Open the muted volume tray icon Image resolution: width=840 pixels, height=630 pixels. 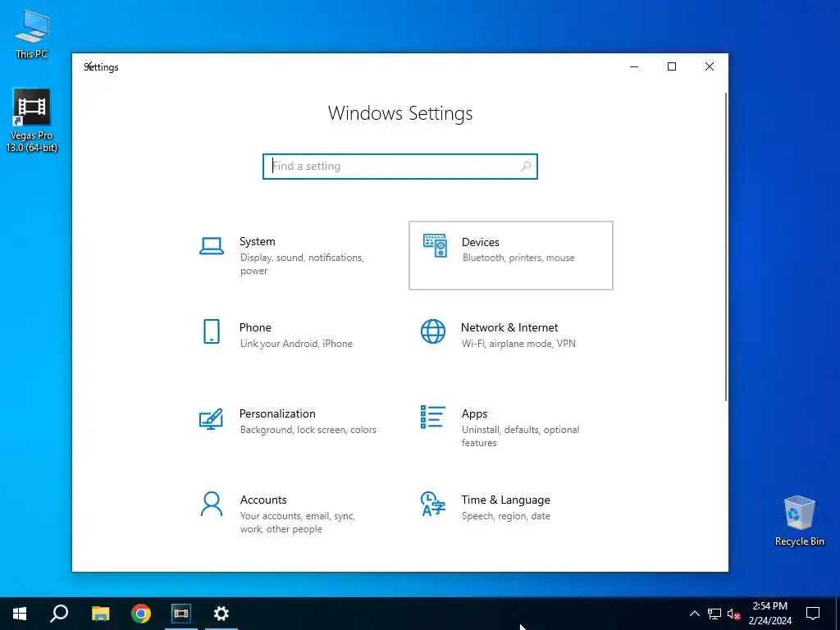(x=733, y=614)
